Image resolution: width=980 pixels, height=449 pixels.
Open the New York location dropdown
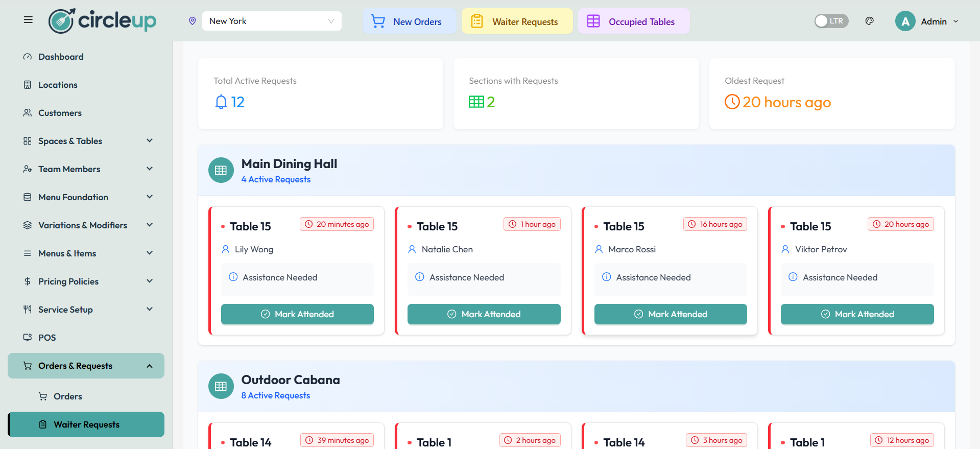coord(272,21)
